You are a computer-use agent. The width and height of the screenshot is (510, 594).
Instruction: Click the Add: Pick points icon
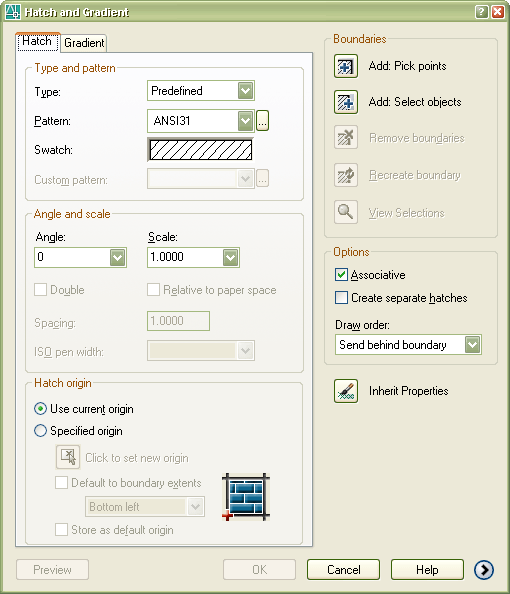[x=346, y=66]
